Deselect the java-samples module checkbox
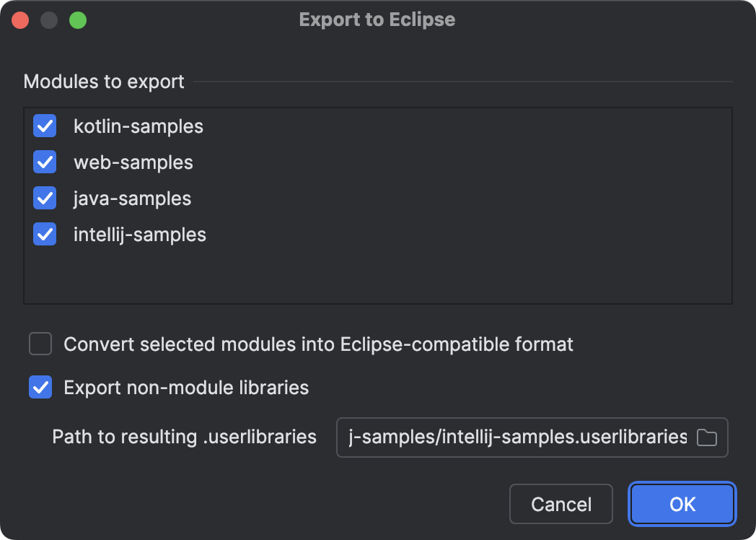The height and width of the screenshot is (540, 756). (x=44, y=198)
